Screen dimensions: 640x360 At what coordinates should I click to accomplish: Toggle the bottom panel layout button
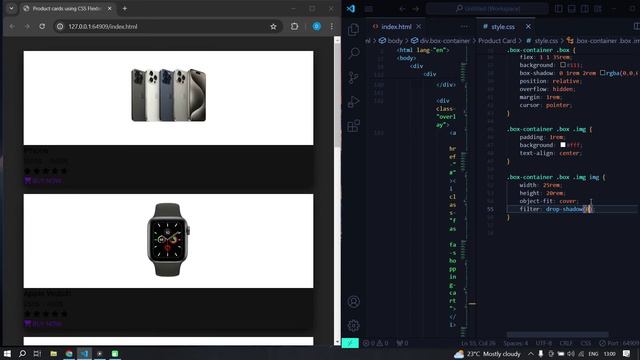pyautogui.click(x=571, y=9)
